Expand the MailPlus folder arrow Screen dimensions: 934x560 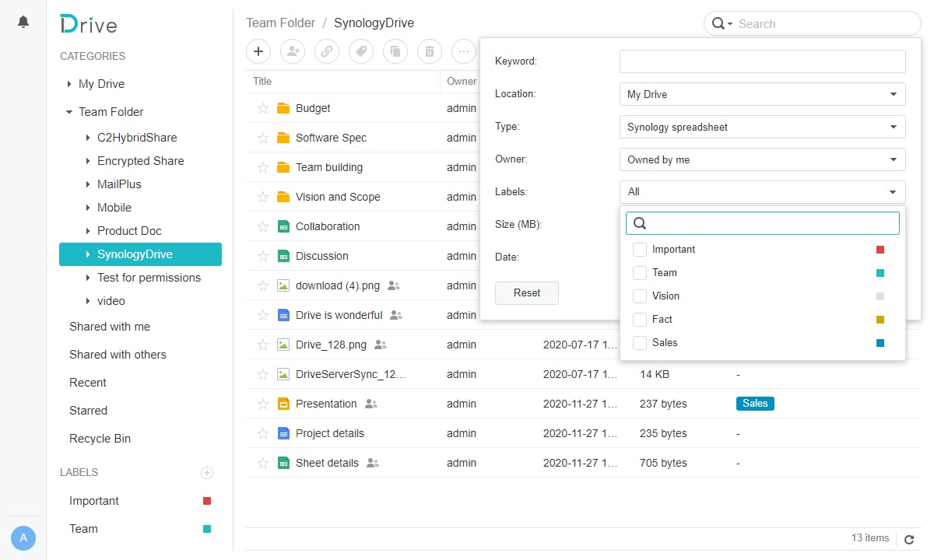click(88, 184)
